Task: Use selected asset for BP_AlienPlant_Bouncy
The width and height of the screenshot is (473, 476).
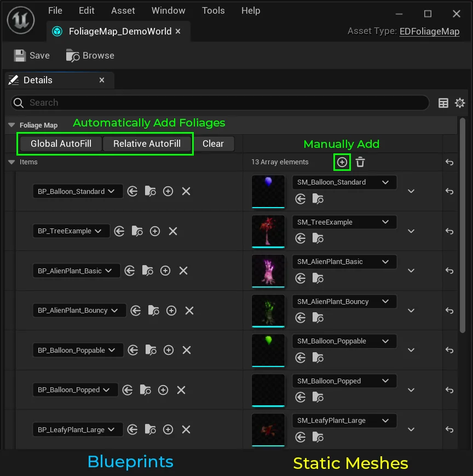Action: [x=135, y=311]
